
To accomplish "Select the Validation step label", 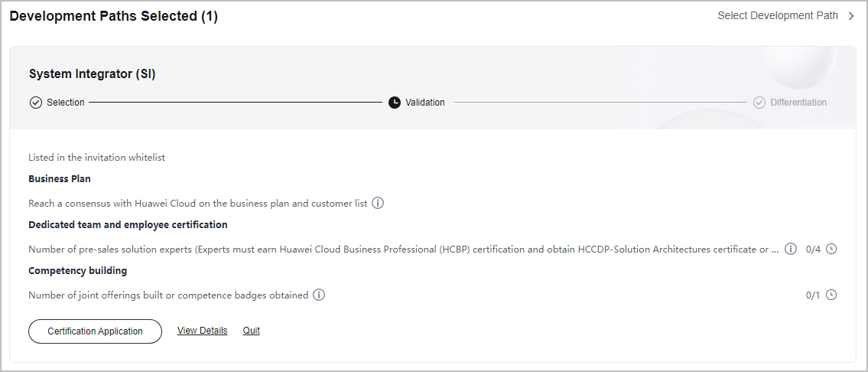I will 424,103.
